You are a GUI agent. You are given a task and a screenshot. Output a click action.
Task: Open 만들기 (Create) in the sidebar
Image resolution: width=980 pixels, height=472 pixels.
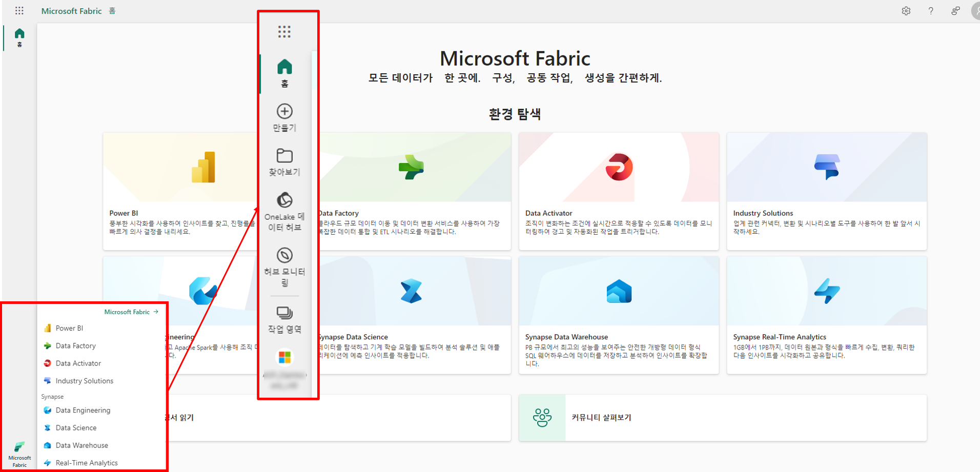(284, 118)
